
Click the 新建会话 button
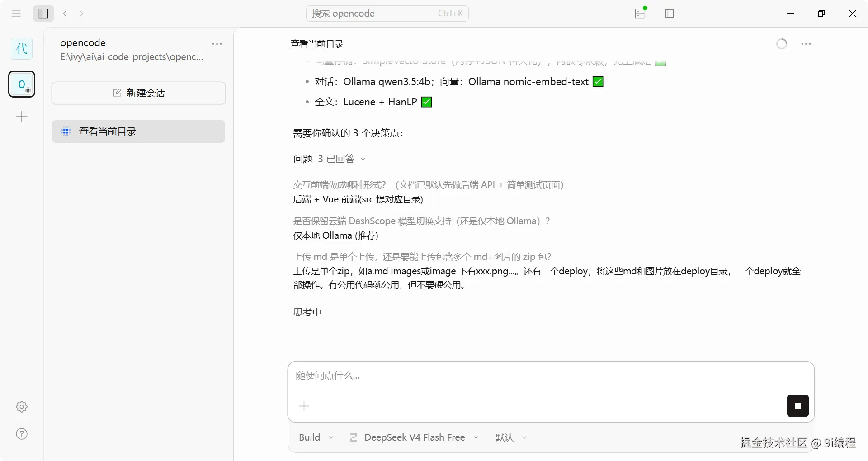[x=138, y=93]
